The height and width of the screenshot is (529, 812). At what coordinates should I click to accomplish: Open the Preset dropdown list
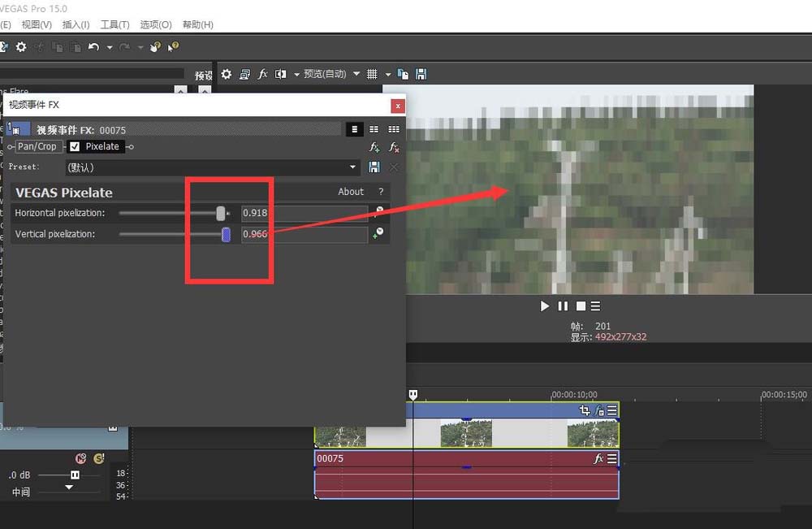[353, 167]
